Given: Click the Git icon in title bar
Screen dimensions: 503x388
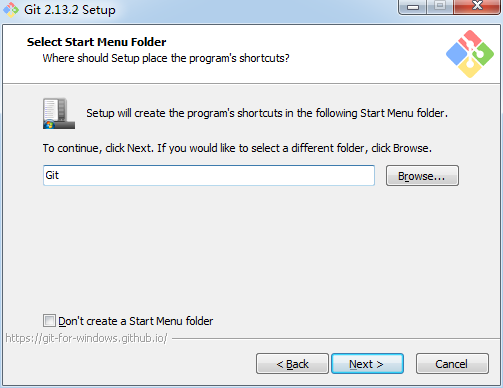Looking at the screenshot, I should click(11, 10).
